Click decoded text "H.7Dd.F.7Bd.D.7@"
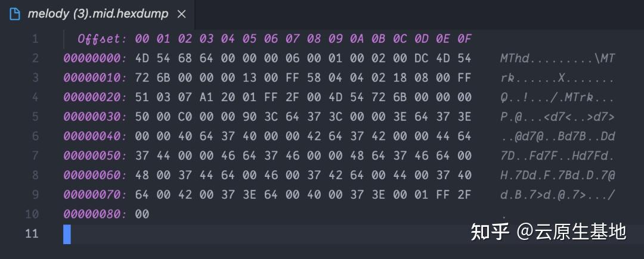The height and width of the screenshot is (259, 644). 558,175
